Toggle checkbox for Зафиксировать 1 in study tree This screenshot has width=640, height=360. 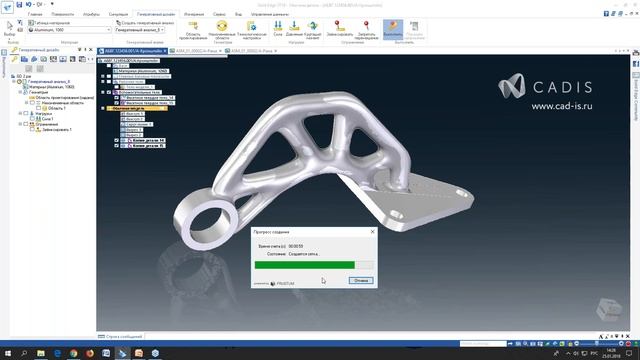(32, 129)
